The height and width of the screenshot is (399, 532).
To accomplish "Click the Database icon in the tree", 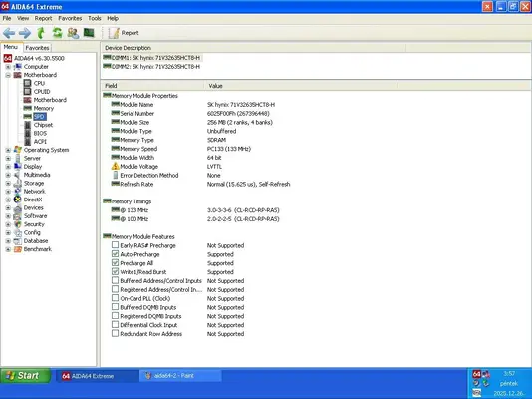I will point(18,241).
